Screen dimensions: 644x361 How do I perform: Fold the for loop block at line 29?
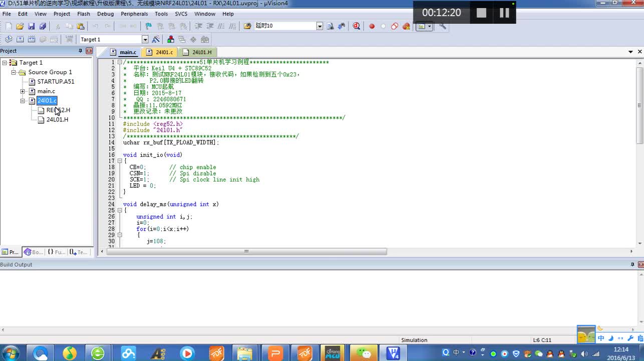pyautogui.click(x=120, y=235)
